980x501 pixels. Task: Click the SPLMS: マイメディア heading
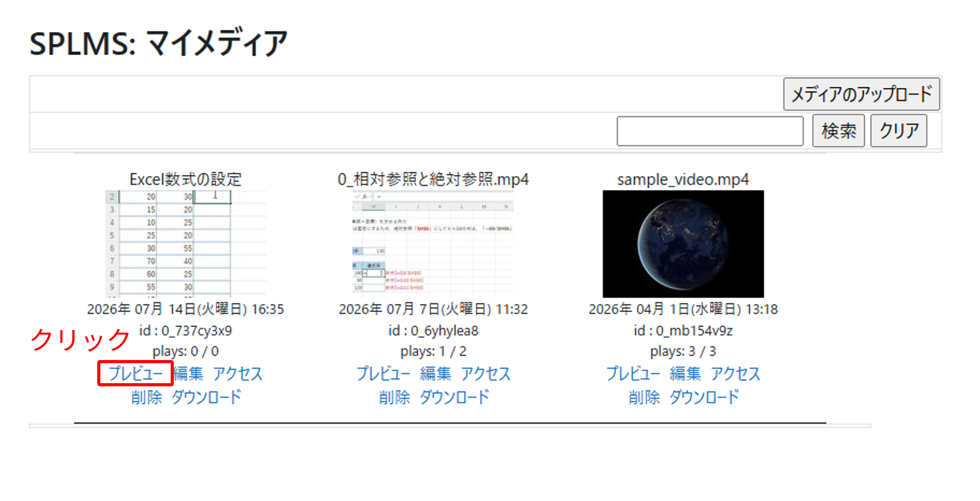click(158, 43)
